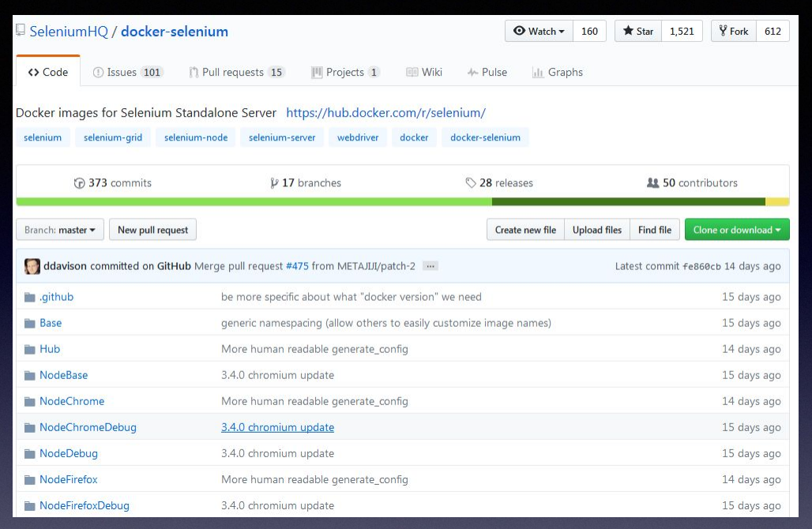View the 17 branches link
The image size is (812, 529).
pyautogui.click(x=306, y=182)
